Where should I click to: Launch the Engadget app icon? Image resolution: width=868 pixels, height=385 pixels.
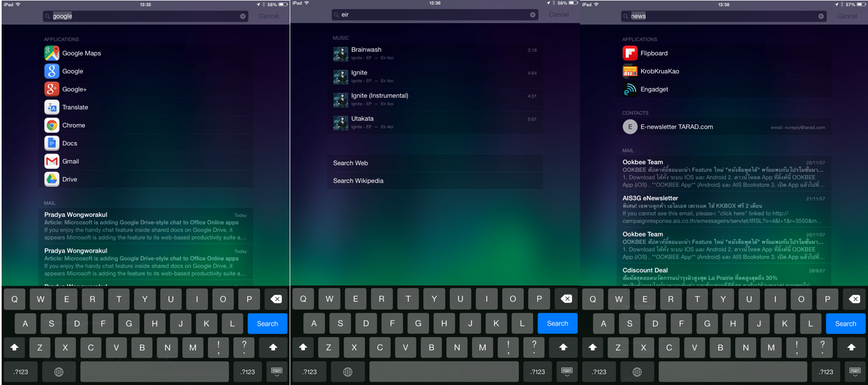pyautogui.click(x=630, y=89)
